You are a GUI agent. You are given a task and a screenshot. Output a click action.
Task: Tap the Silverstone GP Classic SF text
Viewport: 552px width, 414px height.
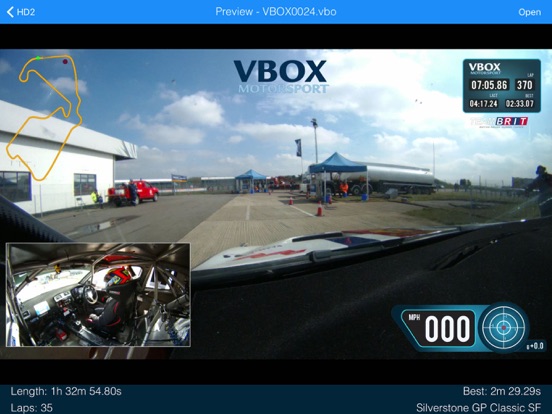(x=478, y=408)
